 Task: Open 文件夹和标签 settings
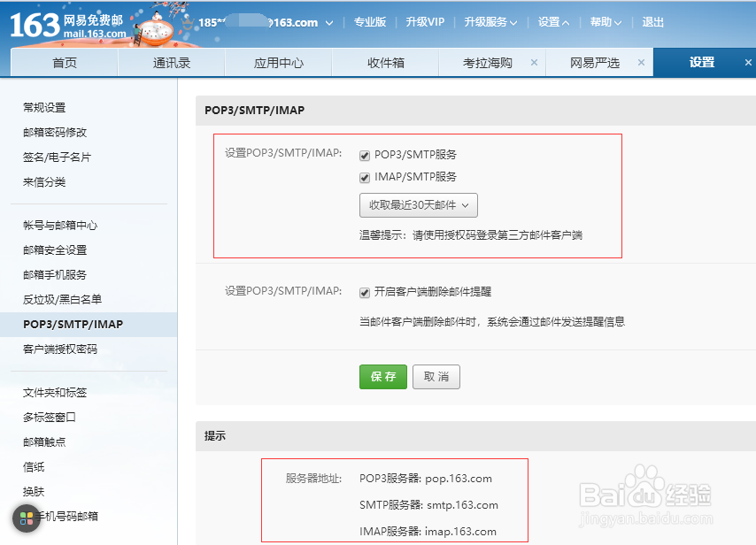[x=55, y=392]
